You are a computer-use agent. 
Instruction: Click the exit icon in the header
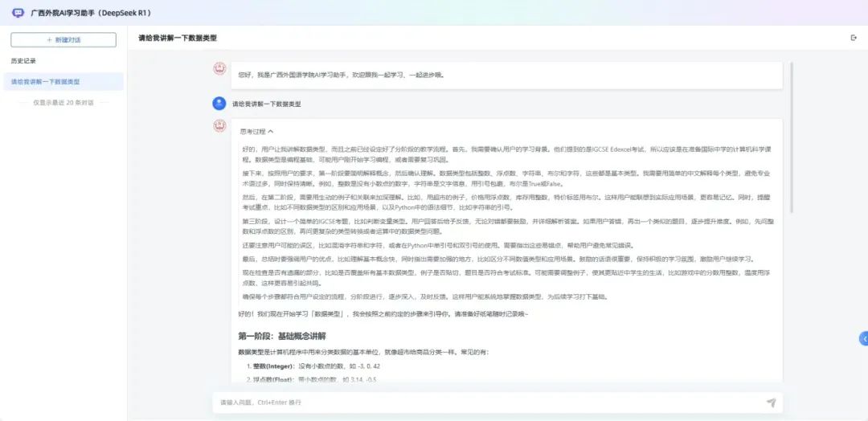(x=854, y=38)
